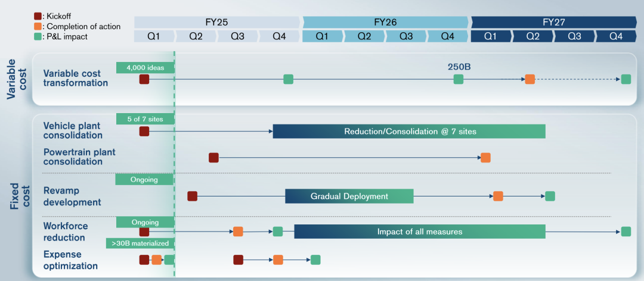Select the >30B materialized status tag
This screenshot has height=281, width=644.
(x=140, y=243)
